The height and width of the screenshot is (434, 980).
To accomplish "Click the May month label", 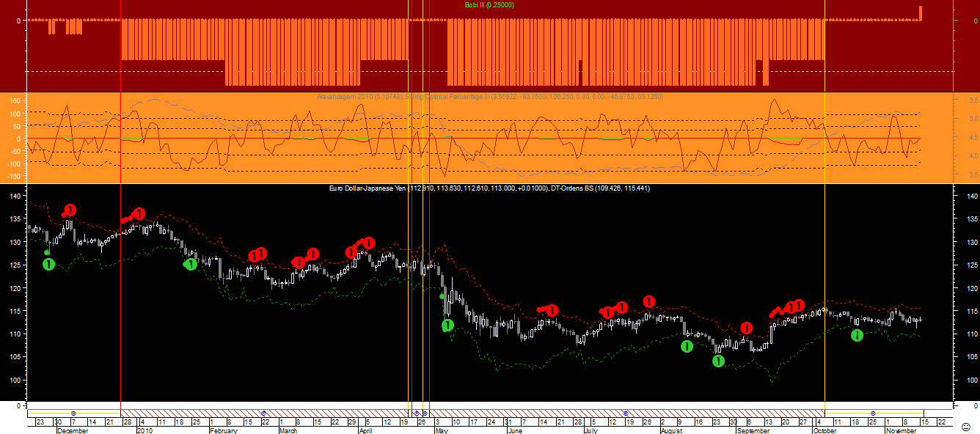I will coord(441,431).
